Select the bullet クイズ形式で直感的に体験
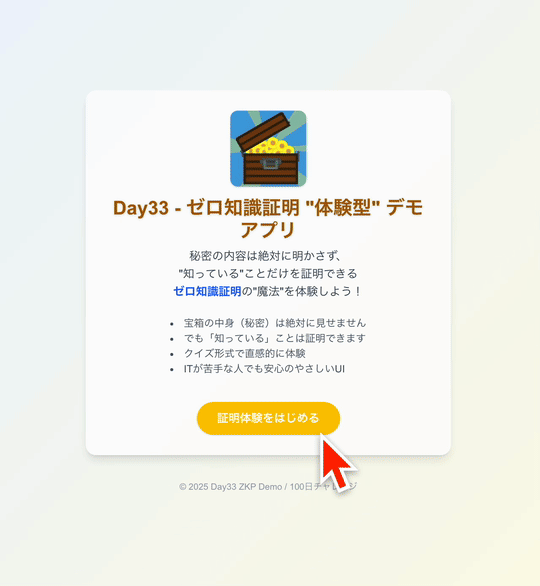The height and width of the screenshot is (586, 540). (x=245, y=354)
